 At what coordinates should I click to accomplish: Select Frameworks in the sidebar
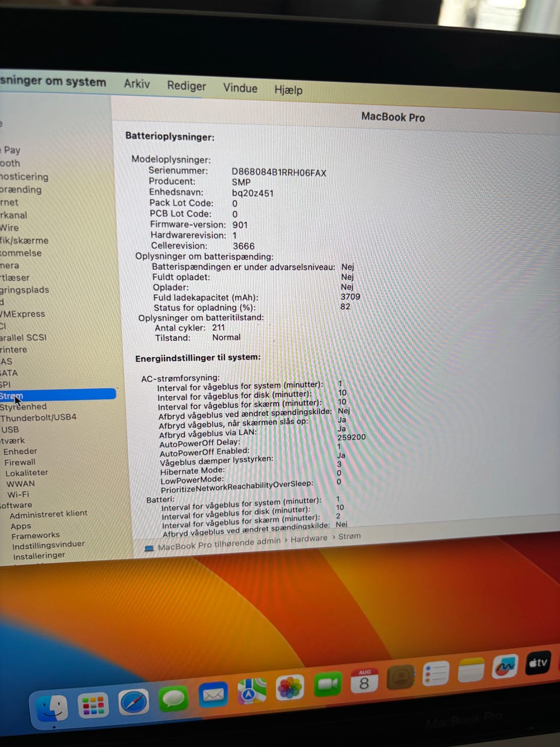35,535
